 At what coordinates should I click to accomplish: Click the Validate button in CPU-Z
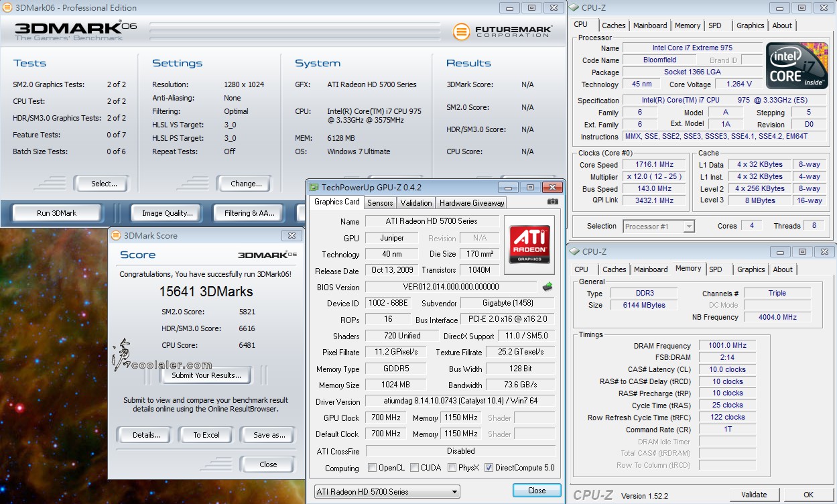coord(754,495)
